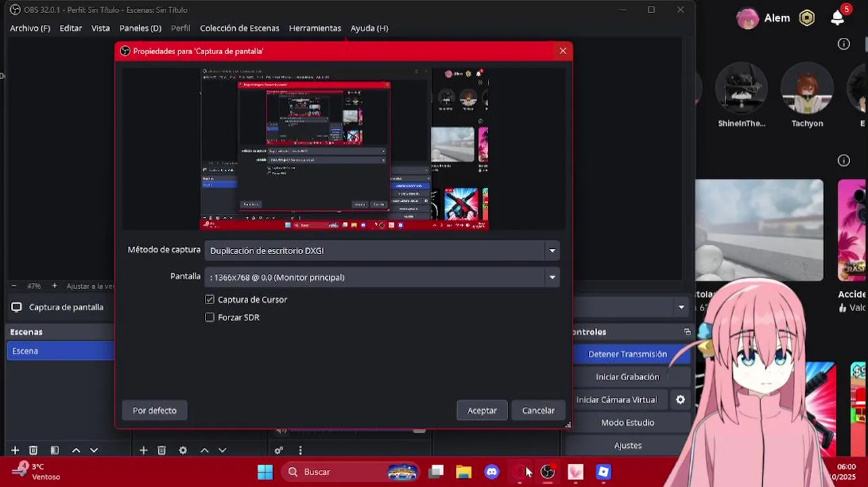
Task: Open virtual camera settings gear icon
Action: coord(681,400)
